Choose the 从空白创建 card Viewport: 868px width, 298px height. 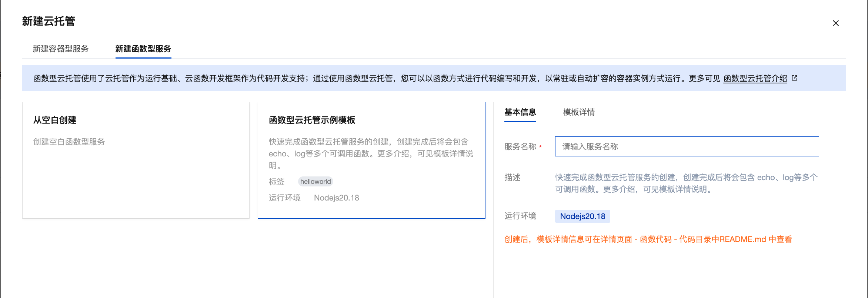136,160
